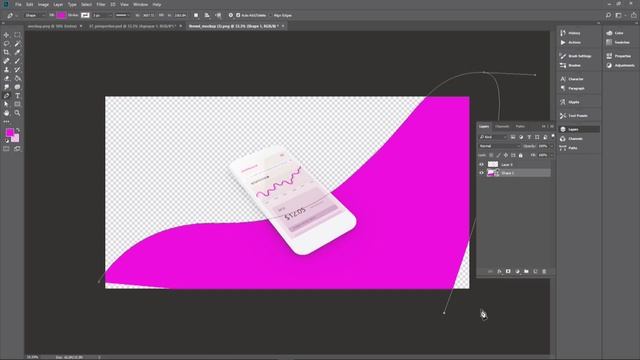Open path operations in options bar
640x360 pixels.
point(196,15)
